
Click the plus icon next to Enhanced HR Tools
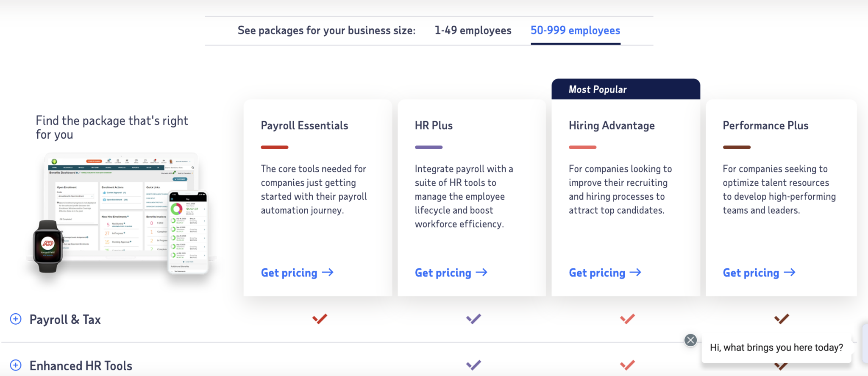pyautogui.click(x=16, y=365)
